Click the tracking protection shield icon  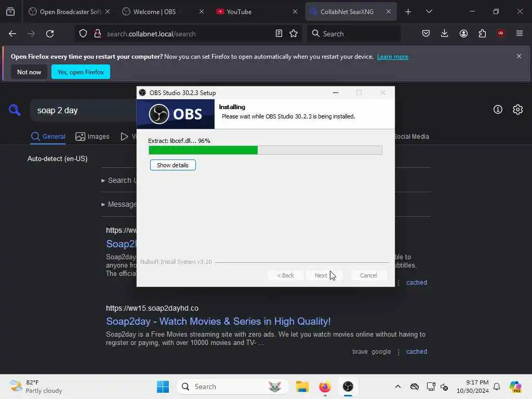[83, 34]
